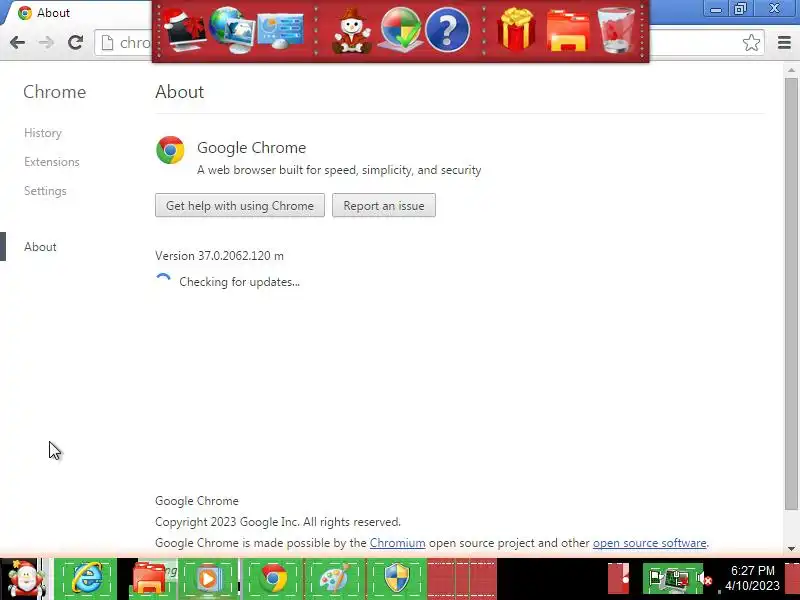
Task: Open the blue help question-mark icon
Action: click(447, 31)
